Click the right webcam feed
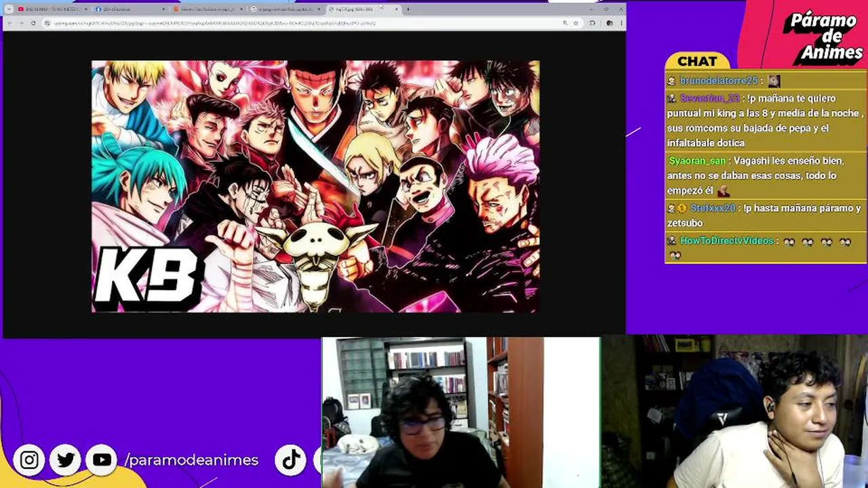Viewport: 868px width, 488px height. [x=734, y=412]
